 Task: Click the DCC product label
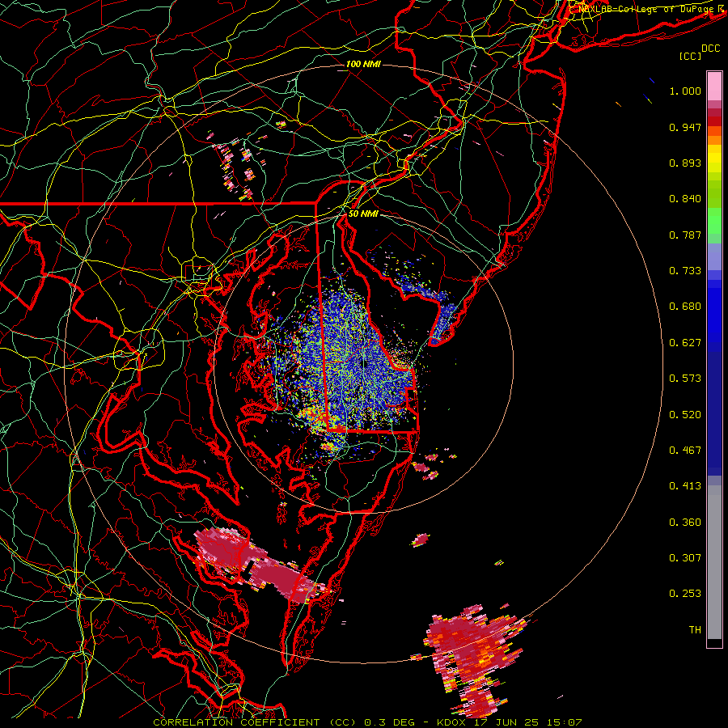tap(710, 49)
